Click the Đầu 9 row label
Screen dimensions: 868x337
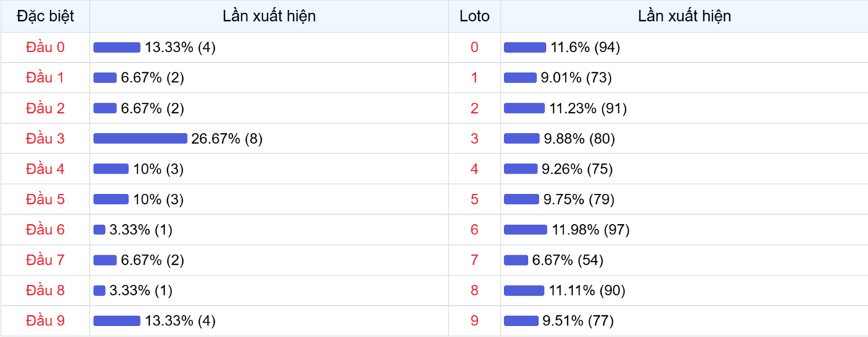[45, 320]
